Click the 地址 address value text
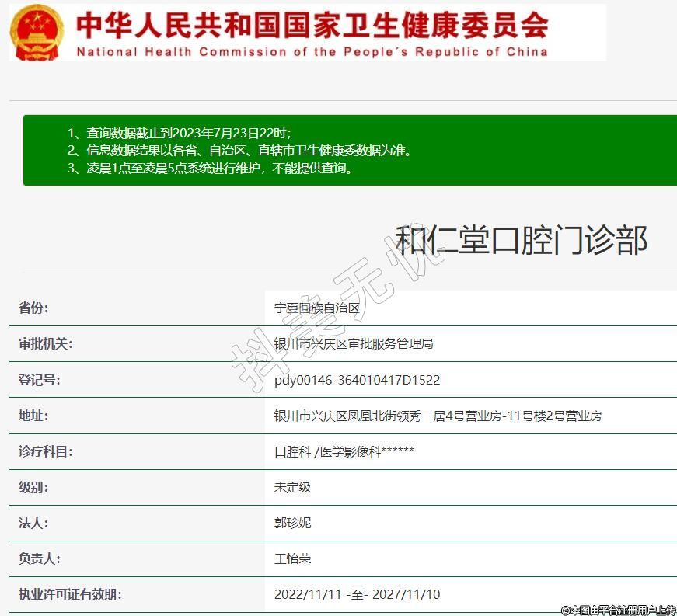 click(x=438, y=416)
